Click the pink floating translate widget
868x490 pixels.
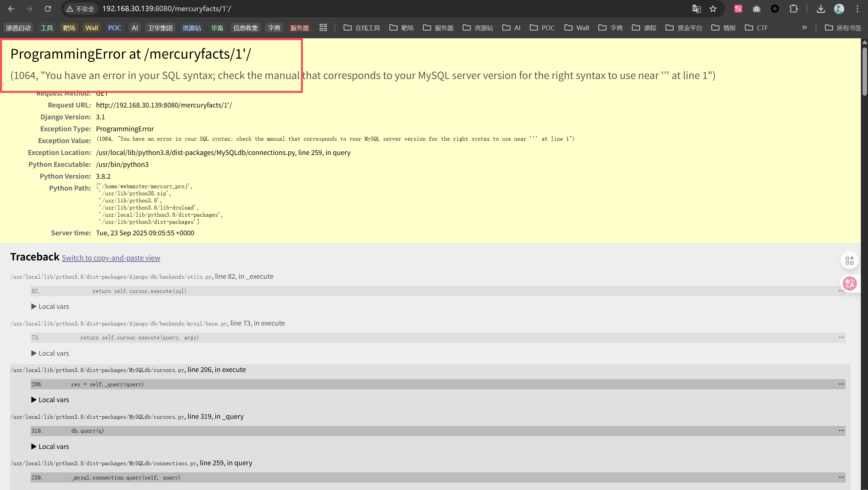pyautogui.click(x=850, y=283)
